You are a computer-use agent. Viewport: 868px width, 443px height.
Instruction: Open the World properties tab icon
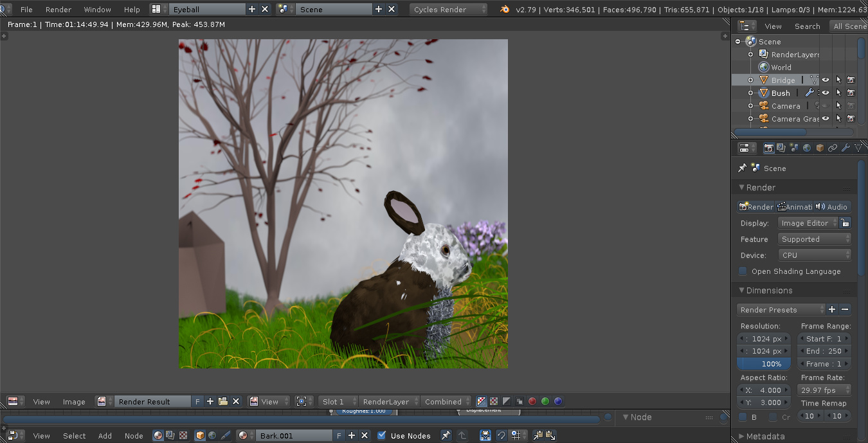[x=806, y=148]
